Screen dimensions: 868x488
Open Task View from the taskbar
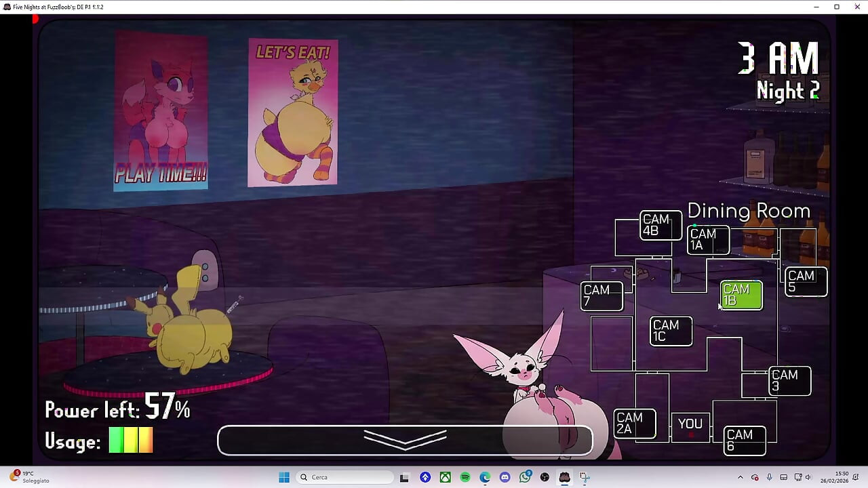404,477
